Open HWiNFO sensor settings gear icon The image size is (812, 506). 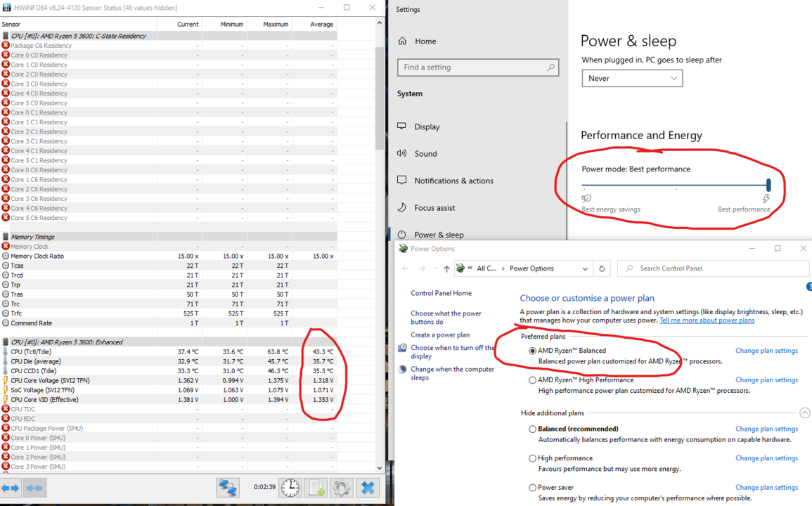(341, 487)
